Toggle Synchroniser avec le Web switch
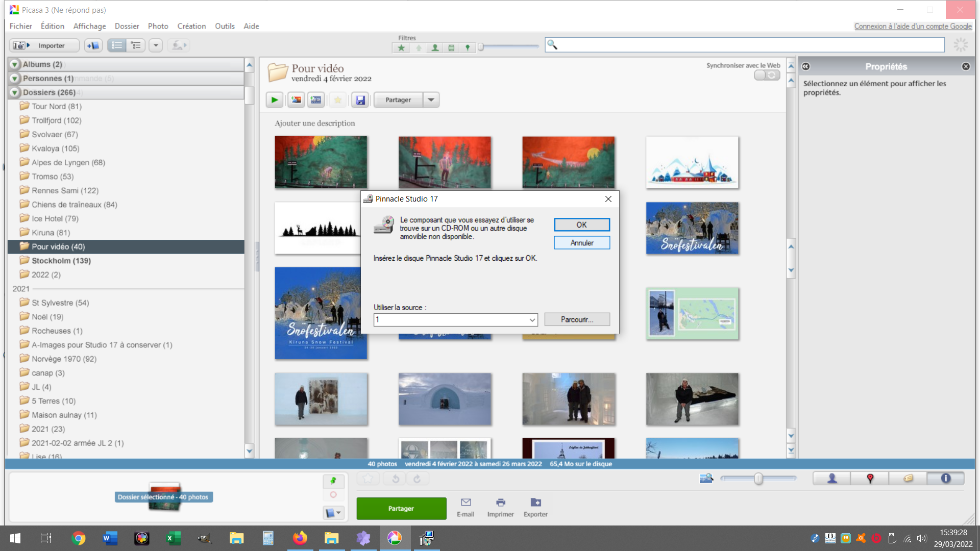The image size is (980, 551). click(767, 75)
